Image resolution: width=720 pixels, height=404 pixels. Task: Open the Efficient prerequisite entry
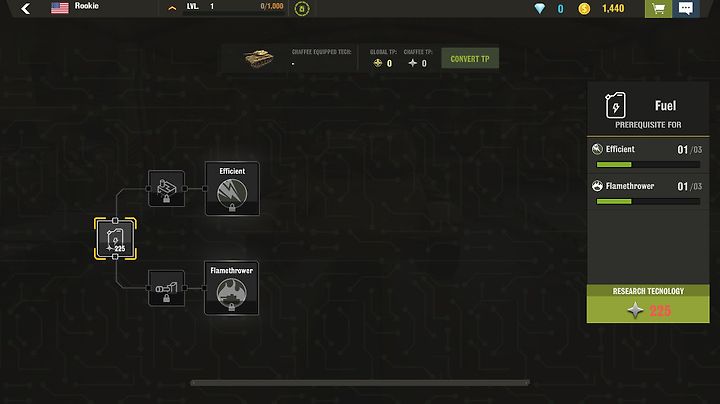pos(648,155)
